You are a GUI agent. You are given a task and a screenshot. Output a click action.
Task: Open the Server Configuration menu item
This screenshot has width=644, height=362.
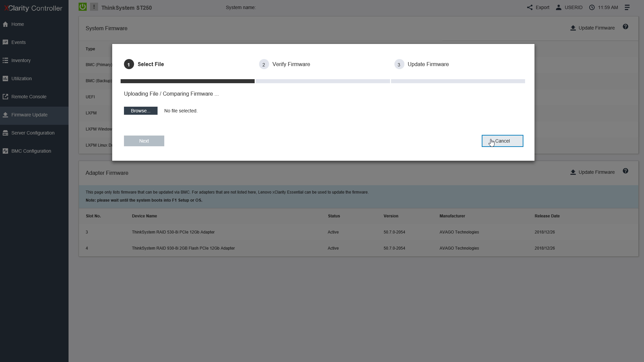[34, 133]
